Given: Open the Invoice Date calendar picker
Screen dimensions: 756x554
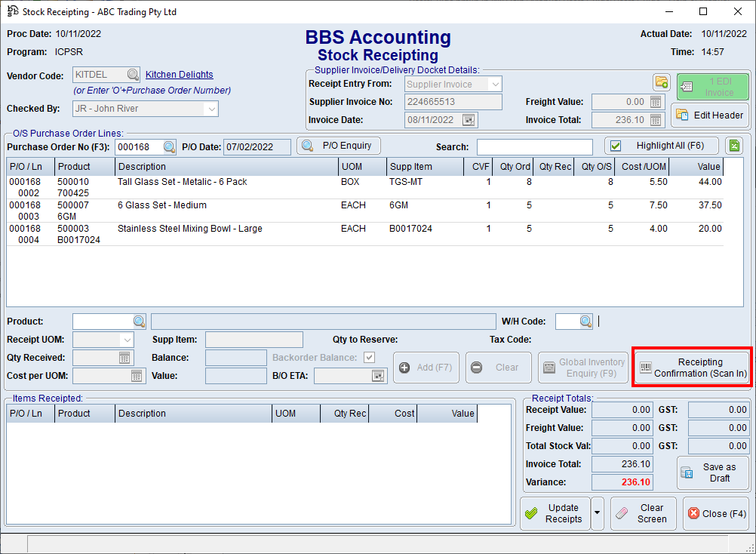Looking at the screenshot, I should tap(469, 120).
